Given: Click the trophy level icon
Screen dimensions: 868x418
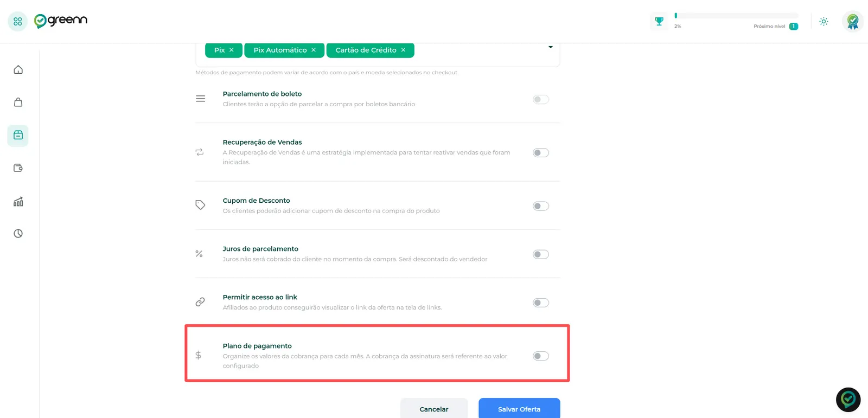Looking at the screenshot, I should (659, 21).
